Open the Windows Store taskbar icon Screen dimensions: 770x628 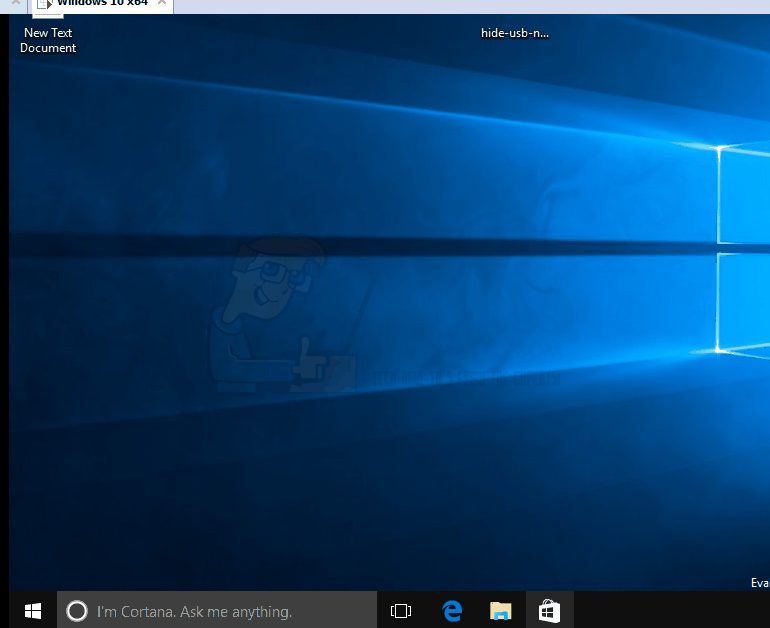549,610
